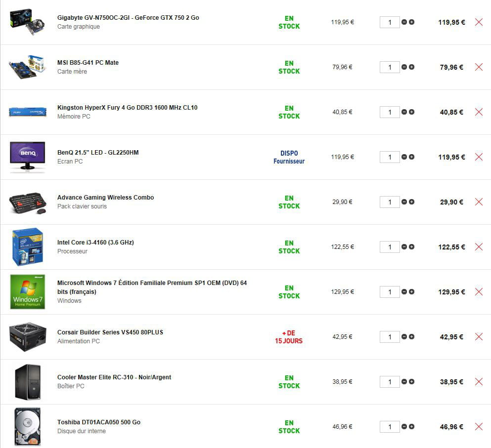
Task: Increase quantity of Cooler Master Elite case
Action: [x=411, y=382]
